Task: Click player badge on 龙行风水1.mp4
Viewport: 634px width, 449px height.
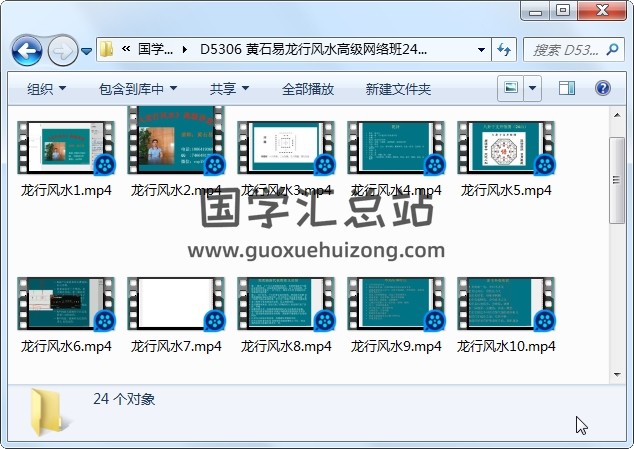Action: (x=105, y=165)
